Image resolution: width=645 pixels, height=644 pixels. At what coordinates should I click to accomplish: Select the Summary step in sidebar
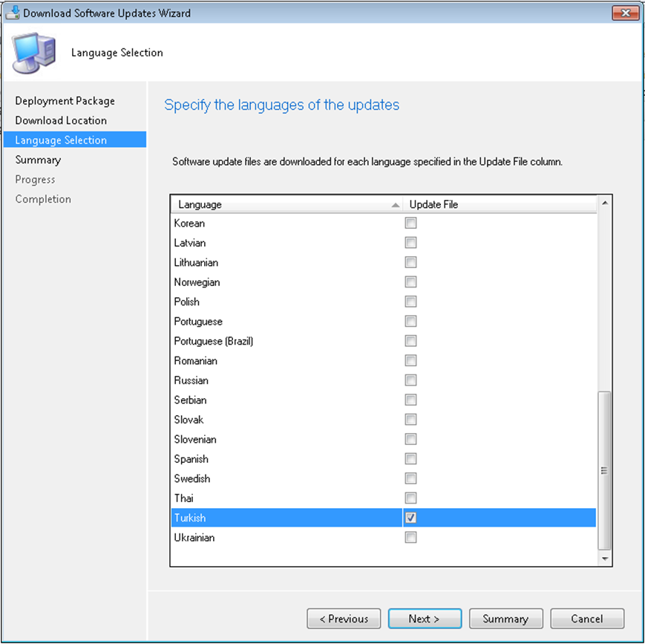click(38, 160)
